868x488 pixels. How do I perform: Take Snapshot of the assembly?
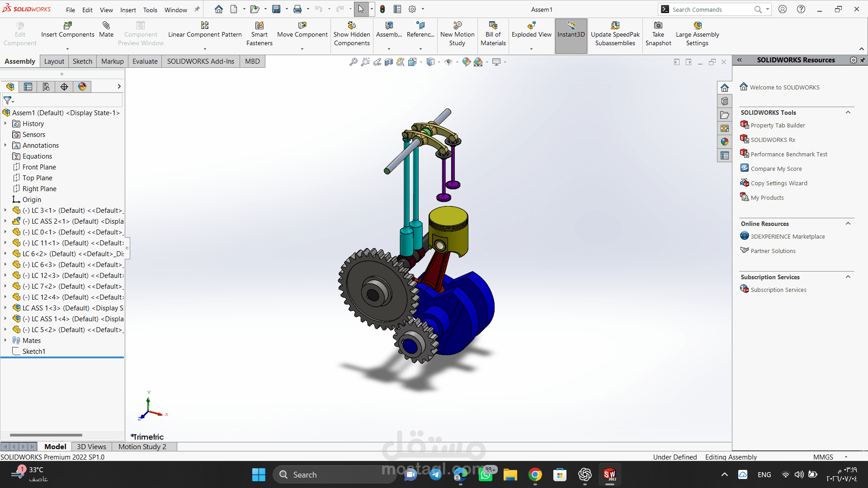[x=658, y=33]
